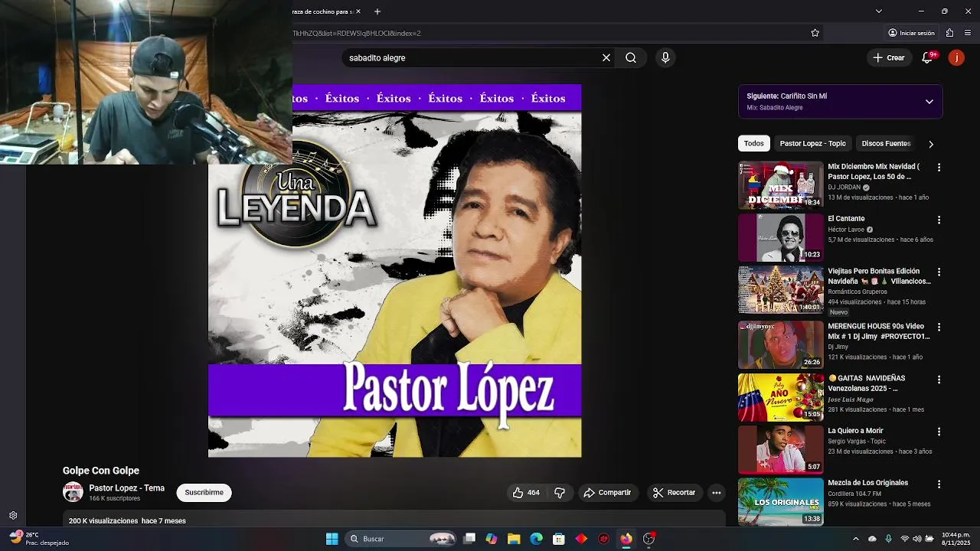
Task: Open options for Viejitas Pero Bonitas video
Action: tap(939, 272)
